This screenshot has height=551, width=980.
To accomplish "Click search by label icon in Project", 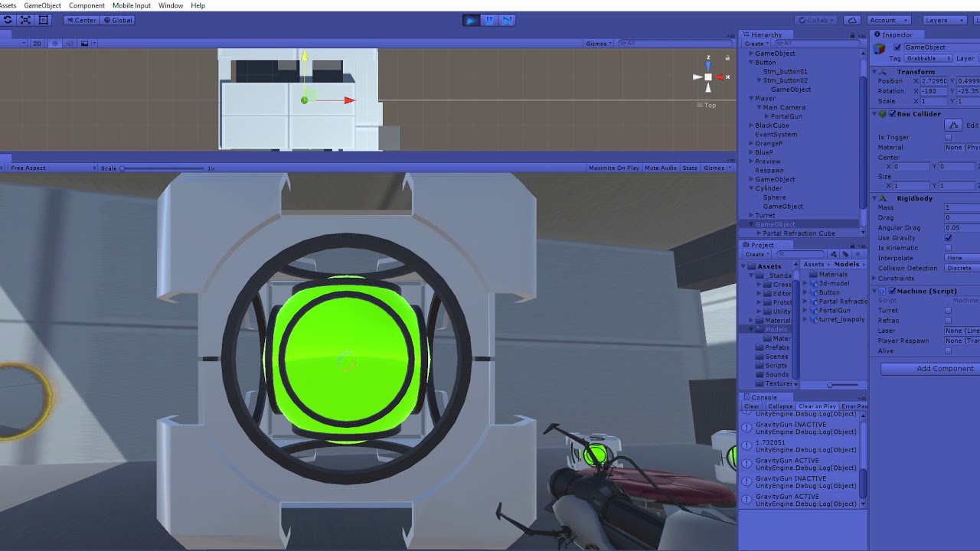I will pyautogui.click(x=845, y=254).
